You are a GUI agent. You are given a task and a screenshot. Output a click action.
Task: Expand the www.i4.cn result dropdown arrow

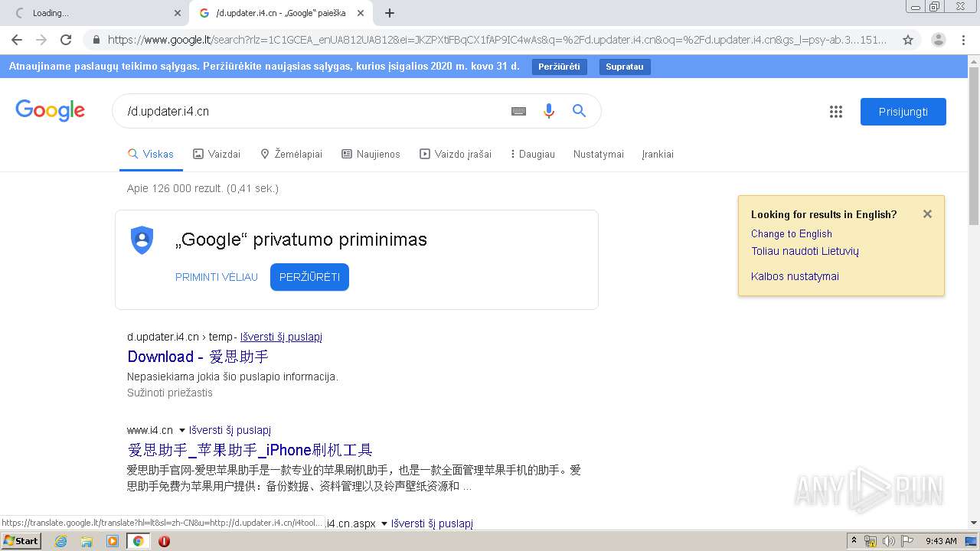[182, 430]
